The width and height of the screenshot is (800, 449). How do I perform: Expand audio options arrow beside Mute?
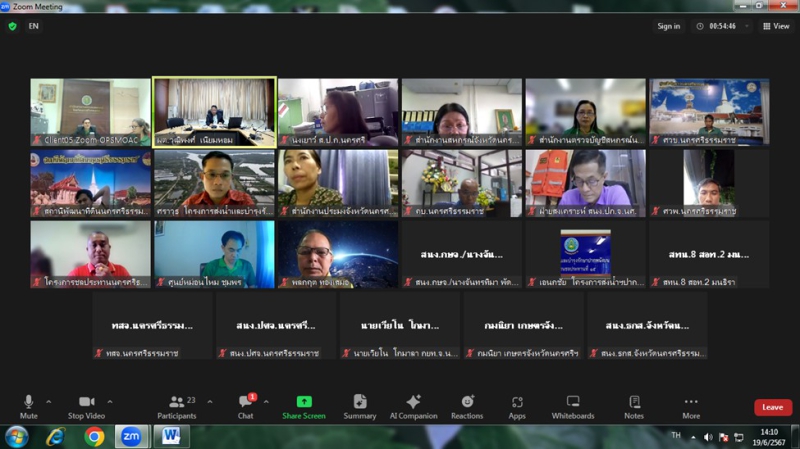[x=49, y=401]
